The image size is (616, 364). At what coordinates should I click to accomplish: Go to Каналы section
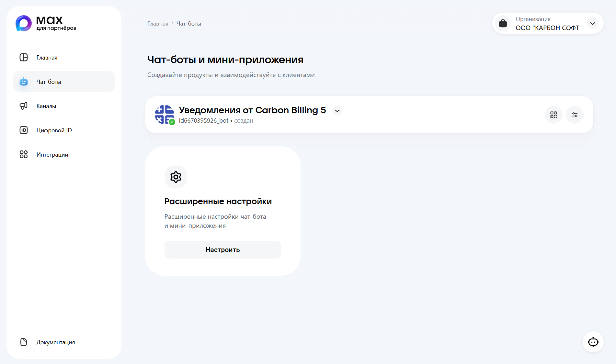tap(64, 106)
